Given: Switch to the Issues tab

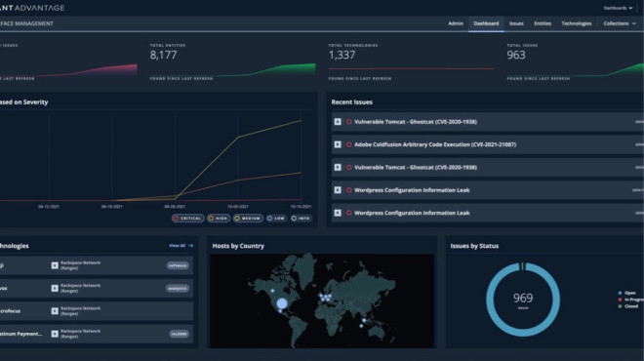Looking at the screenshot, I should click(x=516, y=23).
